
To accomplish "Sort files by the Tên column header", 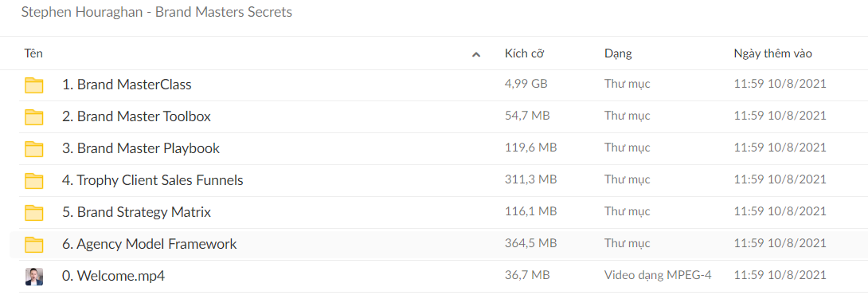I will pyautogui.click(x=33, y=53).
